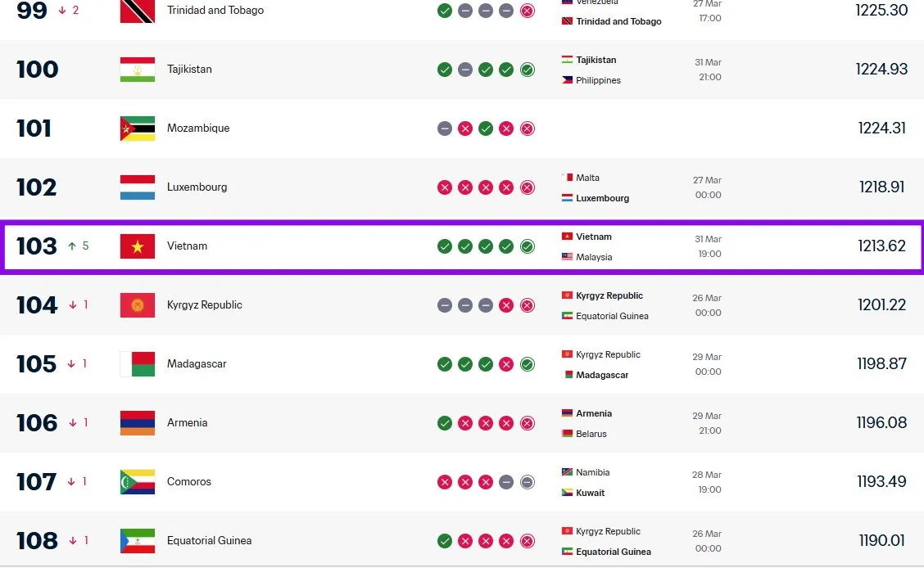This screenshot has height=568, width=924.
Task: Click the Madagascar flag icon
Action: 137,364
